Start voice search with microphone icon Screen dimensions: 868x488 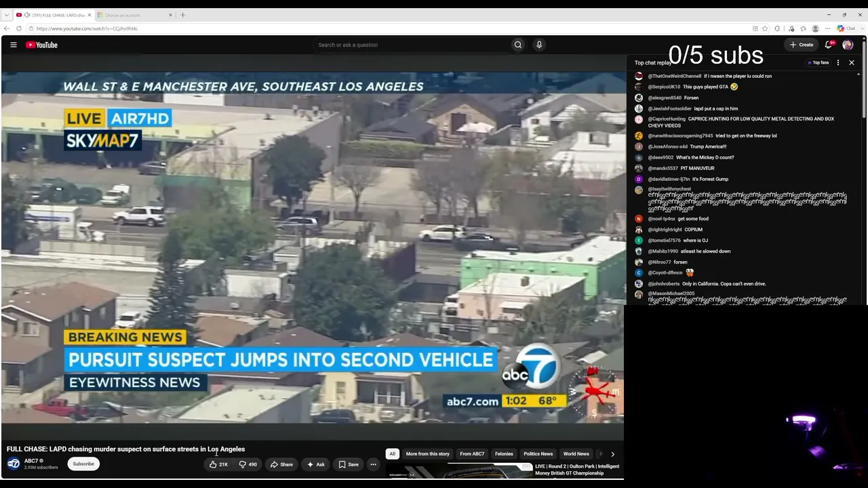(x=539, y=45)
